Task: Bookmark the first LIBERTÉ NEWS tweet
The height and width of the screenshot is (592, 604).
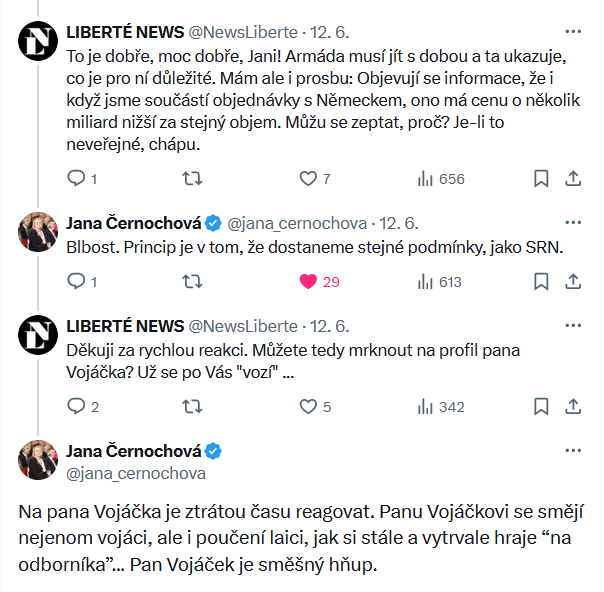Action: [541, 178]
